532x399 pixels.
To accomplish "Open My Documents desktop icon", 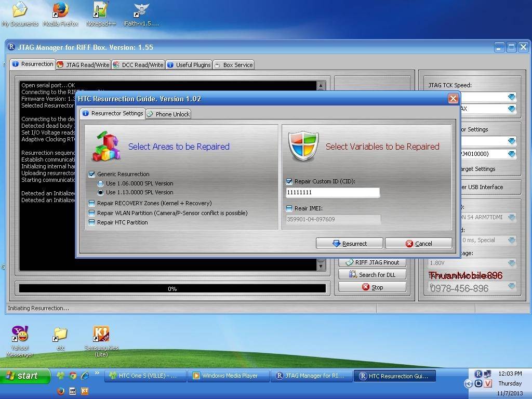I will tap(20, 14).
